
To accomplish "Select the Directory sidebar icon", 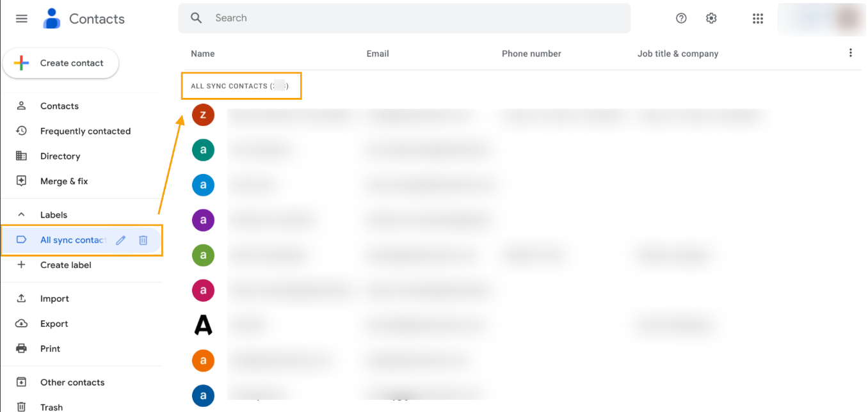I will point(21,156).
